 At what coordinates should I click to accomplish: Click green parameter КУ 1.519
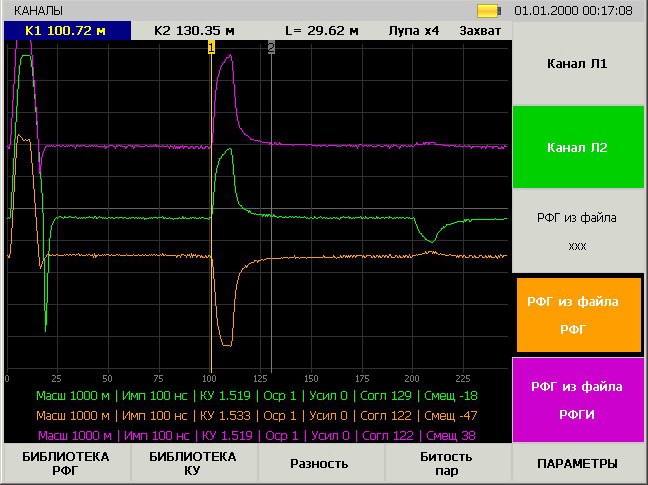(225, 396)
